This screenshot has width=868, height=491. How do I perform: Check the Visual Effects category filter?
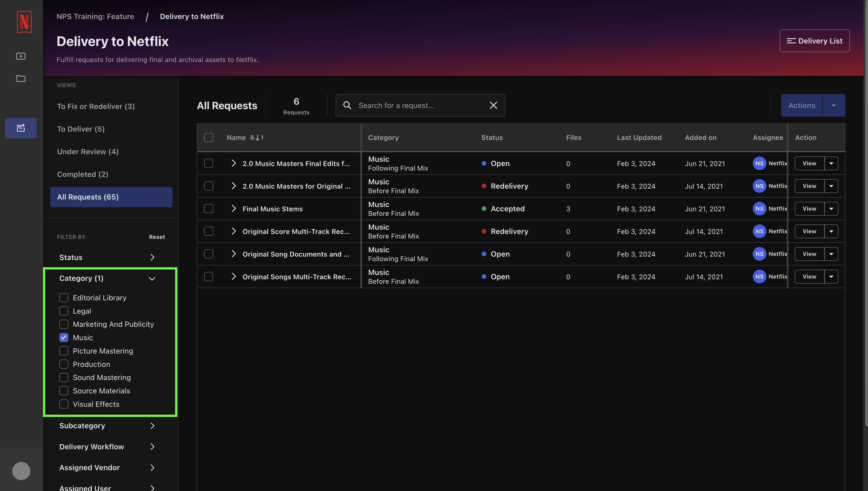pyautogui.click(x=64, y=404)
